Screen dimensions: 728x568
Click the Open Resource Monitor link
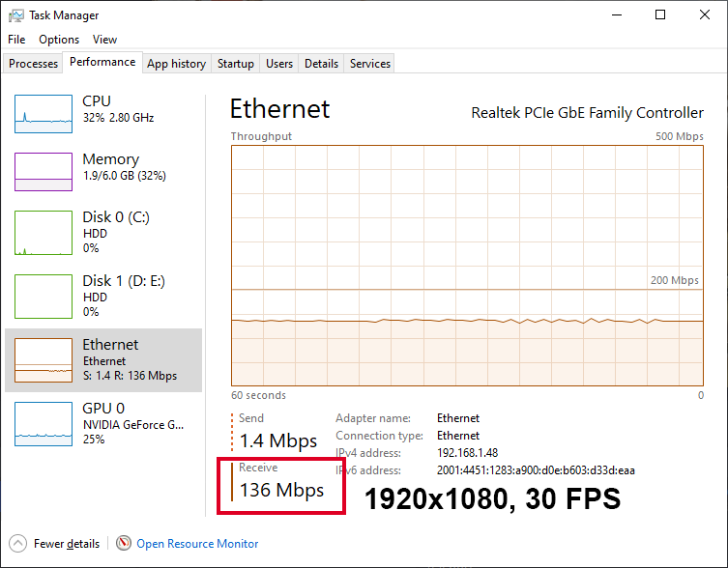(197, 544)
